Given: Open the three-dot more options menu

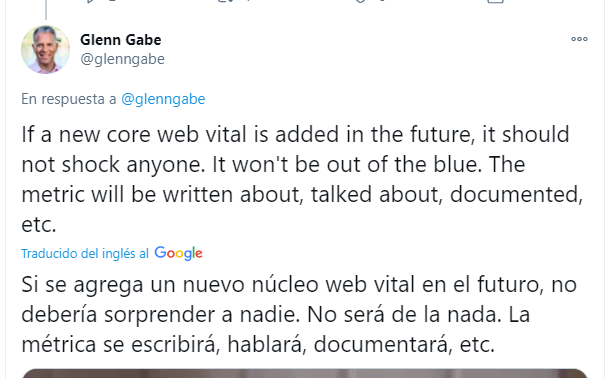Looking at the screenshot, I should point(579,39).
